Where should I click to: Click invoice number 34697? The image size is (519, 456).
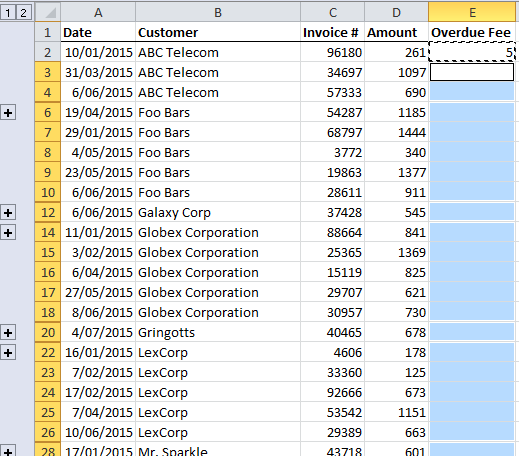click(x=332, y=72)
